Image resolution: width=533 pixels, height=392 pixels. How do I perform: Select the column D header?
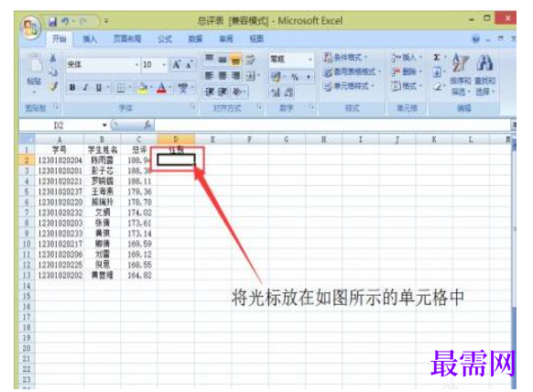176,139
